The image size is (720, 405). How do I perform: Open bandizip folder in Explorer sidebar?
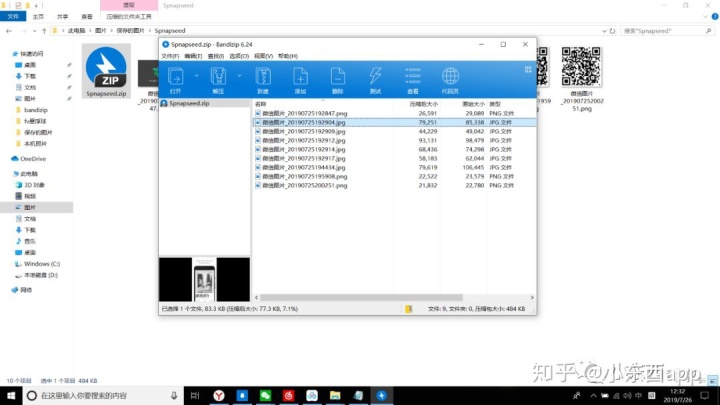(35, 110)
